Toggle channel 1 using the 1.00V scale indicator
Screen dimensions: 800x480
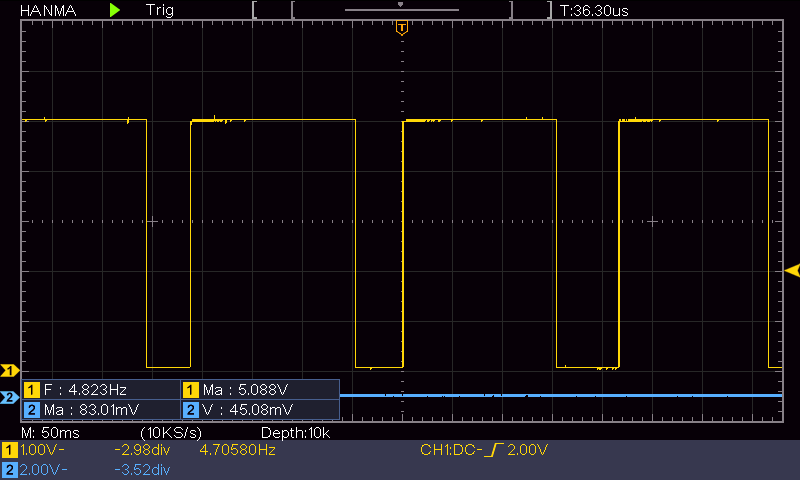pyautogui.click(x=36, y=451)
